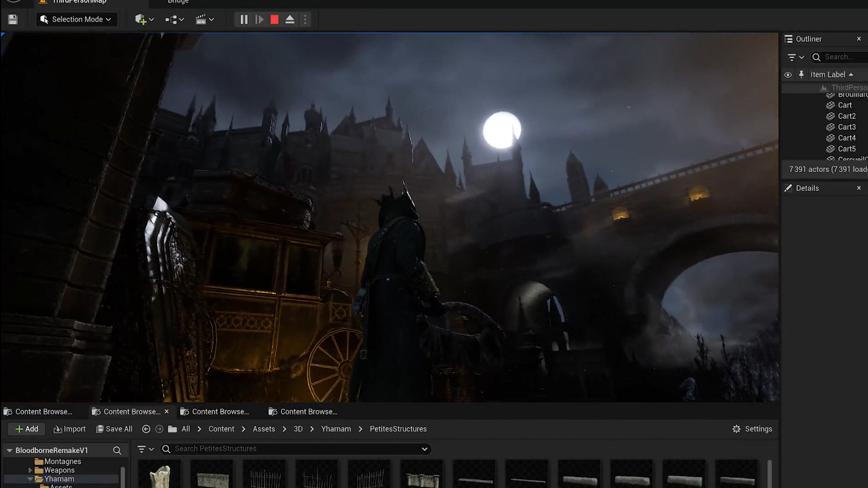Toggle the Outliner visibility eye column
This screenshot has width=868, height=488.
(x=788, y=75)
